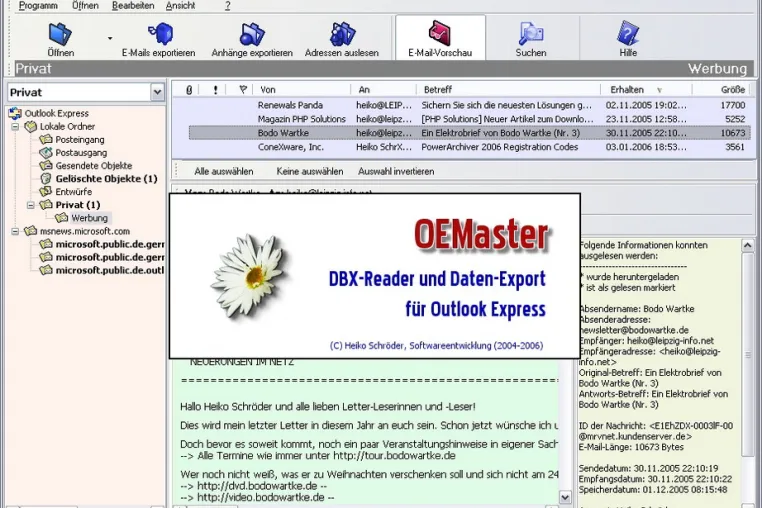Click the email preview scroll down arrow

coord(565,497)
